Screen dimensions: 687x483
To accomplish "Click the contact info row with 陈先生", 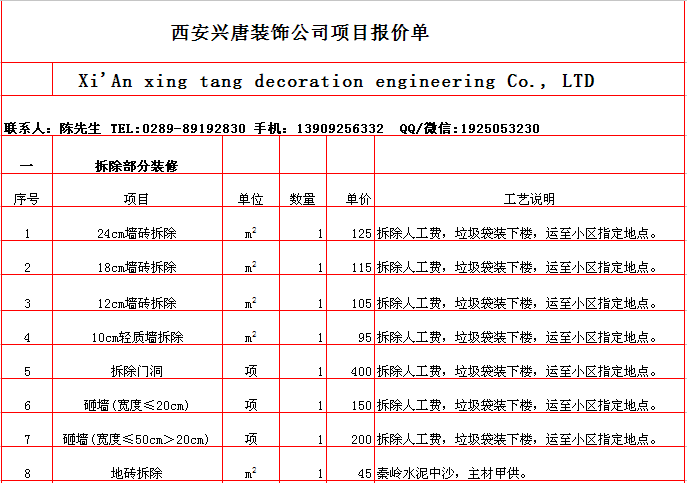I will point(272,128).
